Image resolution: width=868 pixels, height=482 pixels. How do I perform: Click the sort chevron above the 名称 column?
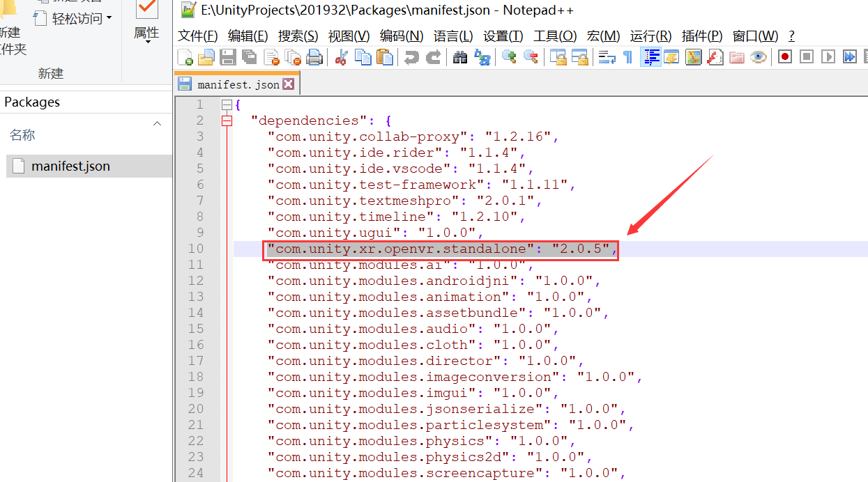(x=157, y=124)
